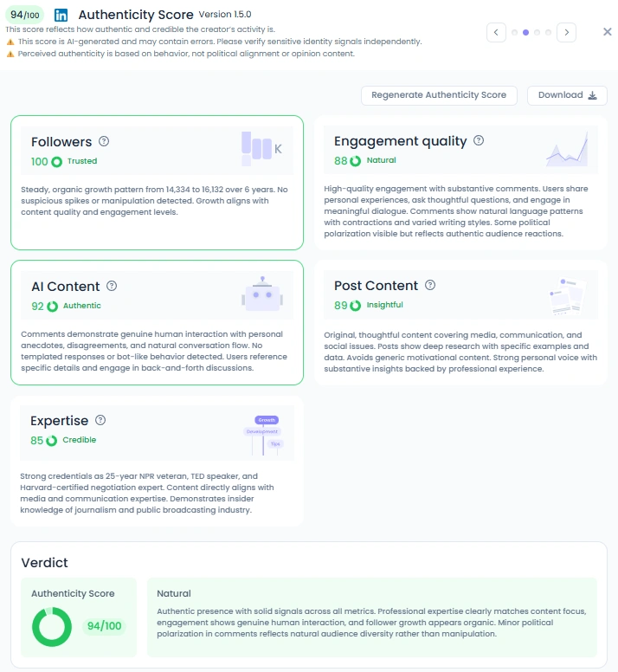The height and width of the screenshot is (672, 618).
Task: Click the Verdict donut chart
Action: click(52, 627)
